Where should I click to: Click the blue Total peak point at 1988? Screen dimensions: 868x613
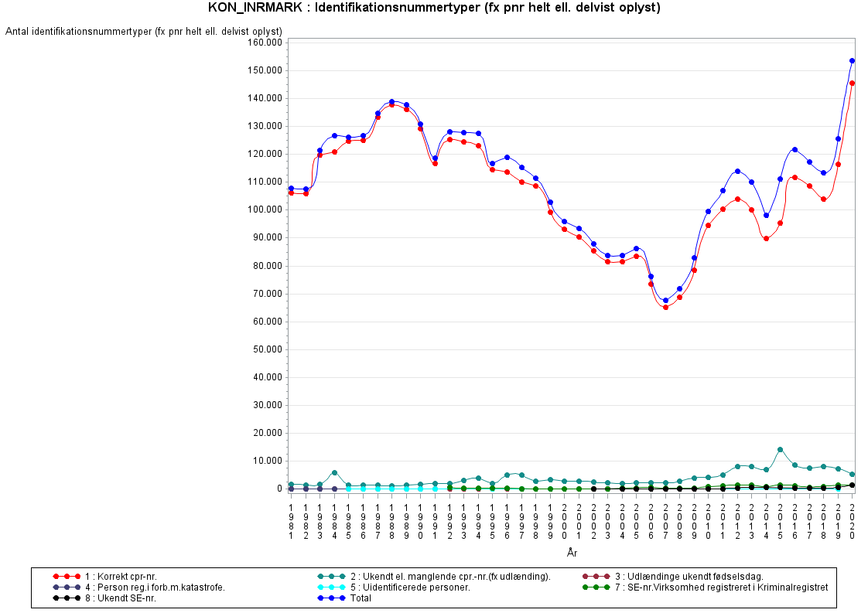[x=391, y=101]
